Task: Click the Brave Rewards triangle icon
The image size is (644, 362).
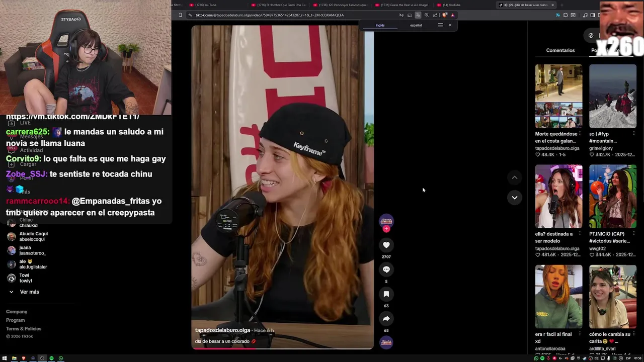Action: [452, 15]
